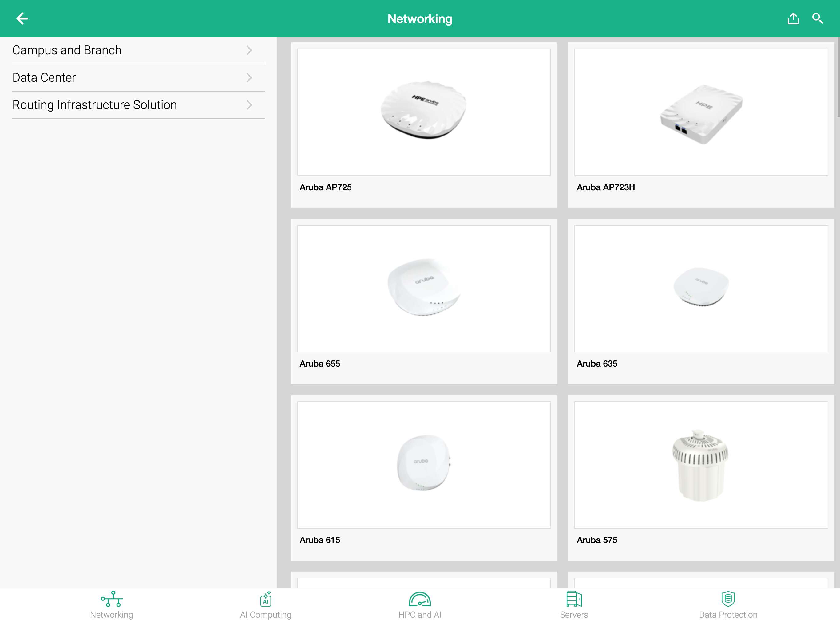840x622 pixels.
Task: Switch to the HPC and AI tab label
Action: tap(420, 614)
